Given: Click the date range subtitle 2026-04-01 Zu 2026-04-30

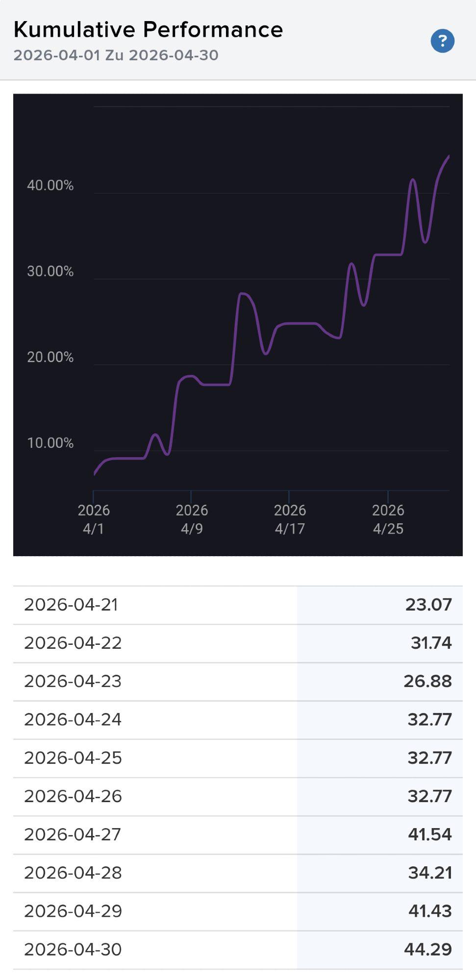Looking at the screenshot, I should click(x=116, y=55).
